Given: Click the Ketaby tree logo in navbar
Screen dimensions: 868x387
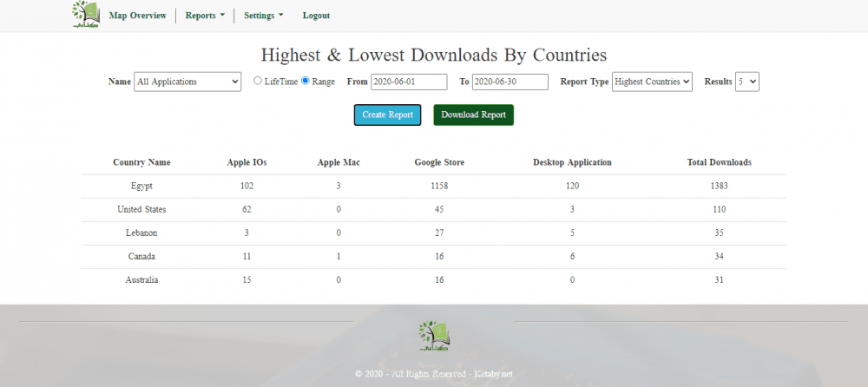Looking at the screenshot, I should click(x=86, y=15).
